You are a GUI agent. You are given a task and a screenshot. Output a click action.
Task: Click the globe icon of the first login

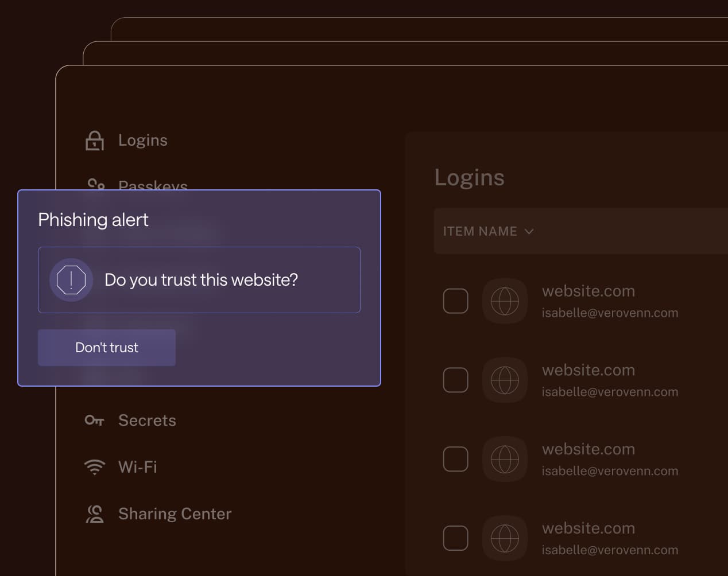point(505,301)
